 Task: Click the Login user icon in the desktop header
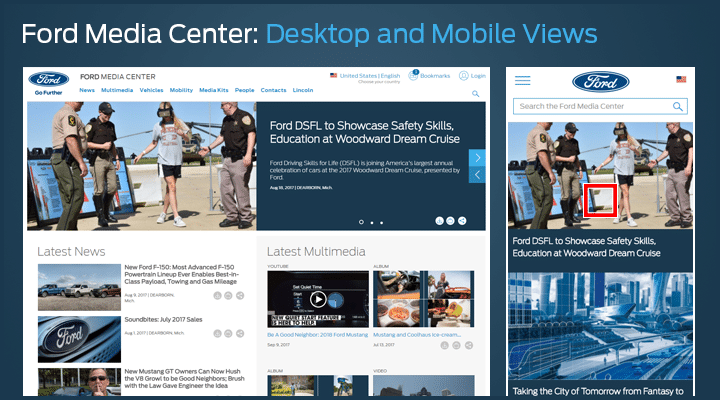pos(463,76)
